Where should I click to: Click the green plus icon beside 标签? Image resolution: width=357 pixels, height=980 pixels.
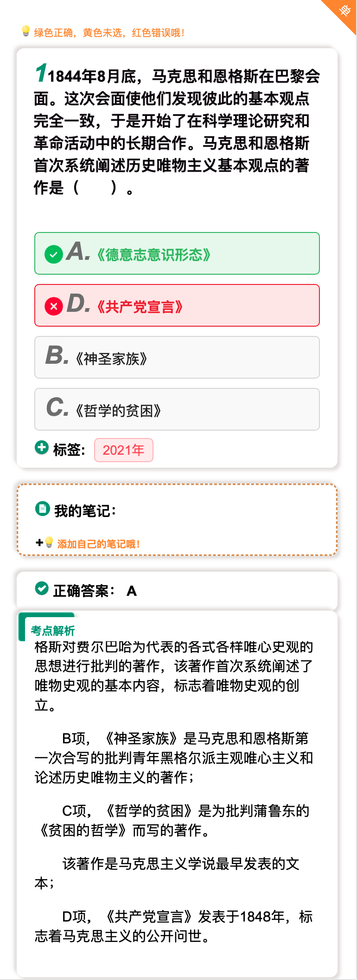(42, 447)
